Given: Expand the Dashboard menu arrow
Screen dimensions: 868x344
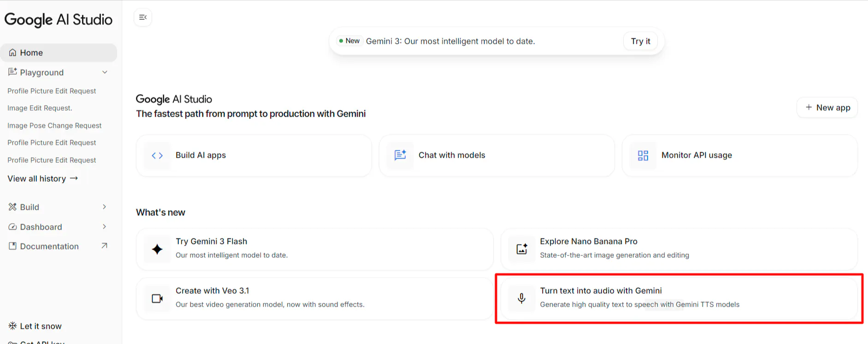Looking at the screenshot, I should (x=105, y=227).
